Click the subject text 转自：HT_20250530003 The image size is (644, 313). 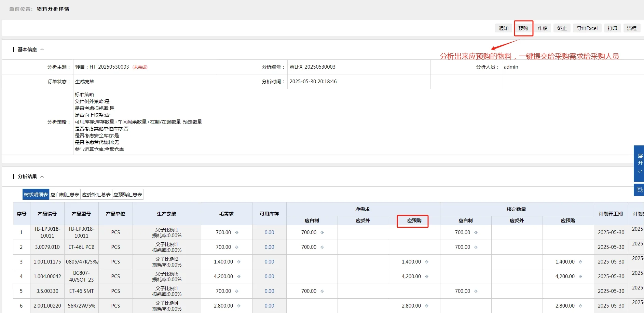(x=102, y=67)
